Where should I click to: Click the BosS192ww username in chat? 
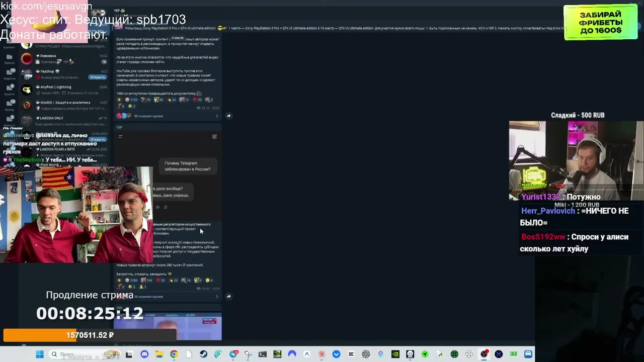tap(543, 237)
